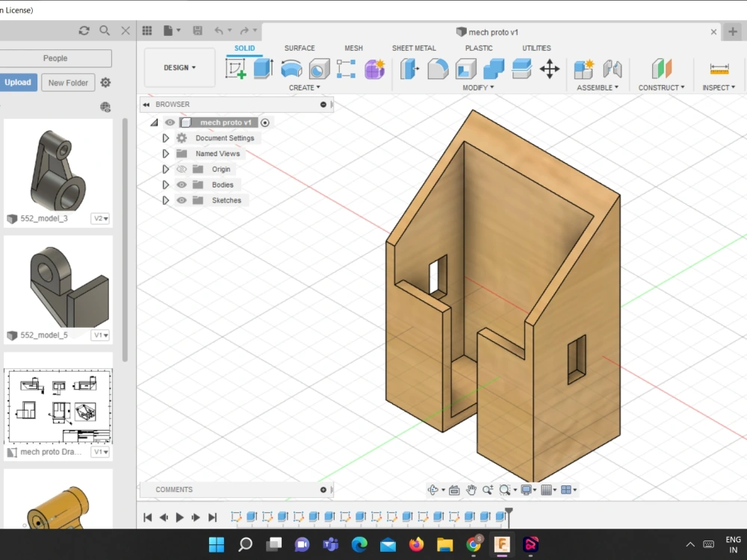This screenshot has height=560, width=747.
Task: Open the INSPECT dropdown menu
Action: coord(719,87)
